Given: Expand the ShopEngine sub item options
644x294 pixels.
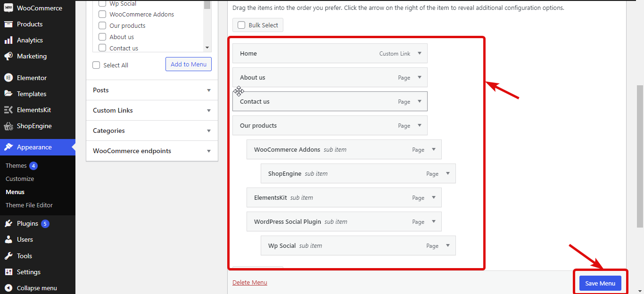Looking at the screenshot, I should click(x=448, y=173).
